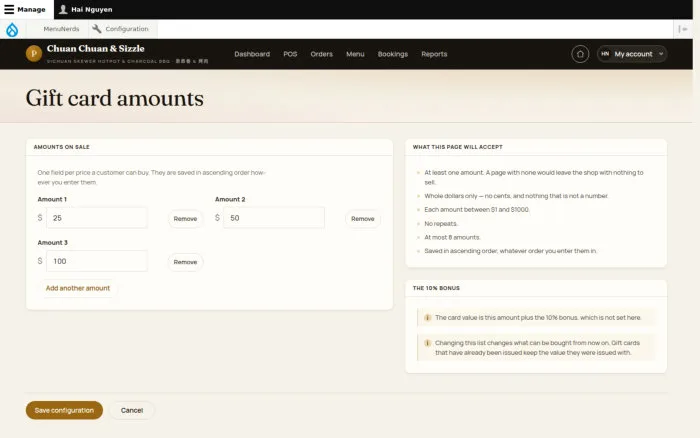Remove Amount 2 value 50
700x438 pixels.
[x=362, y=219]
